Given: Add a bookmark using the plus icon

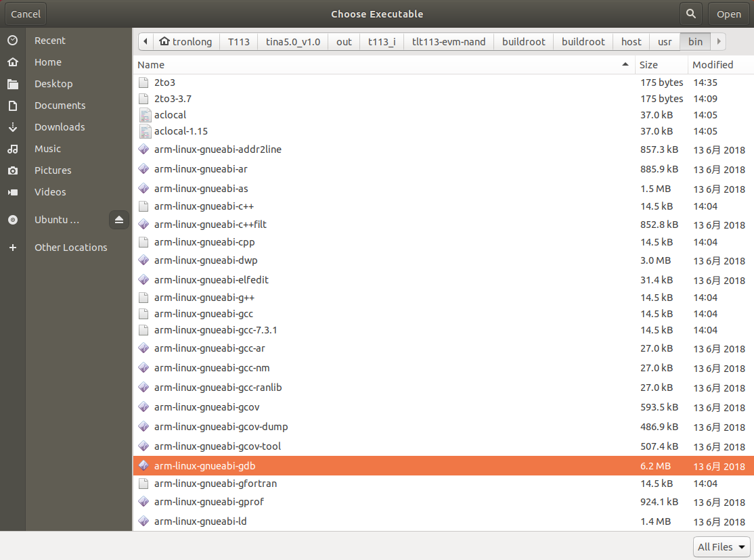Looking at the screenshot, I should pos(12,248).
